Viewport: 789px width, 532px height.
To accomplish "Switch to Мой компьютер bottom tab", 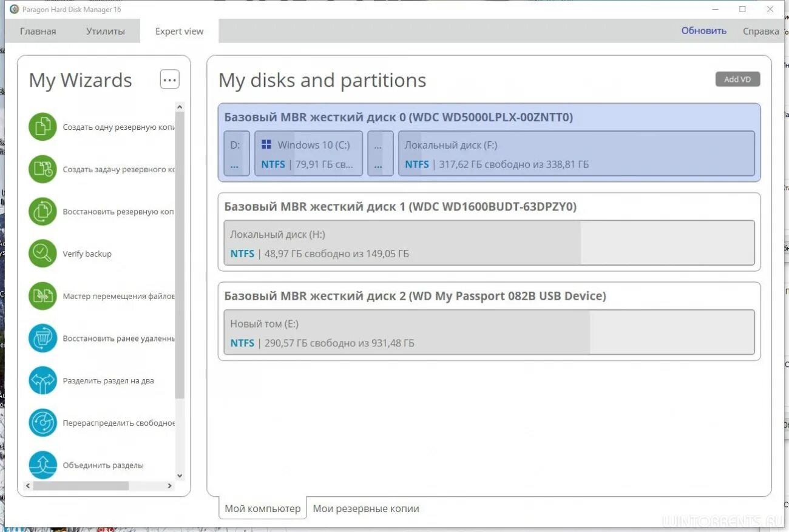I will 262,508.
